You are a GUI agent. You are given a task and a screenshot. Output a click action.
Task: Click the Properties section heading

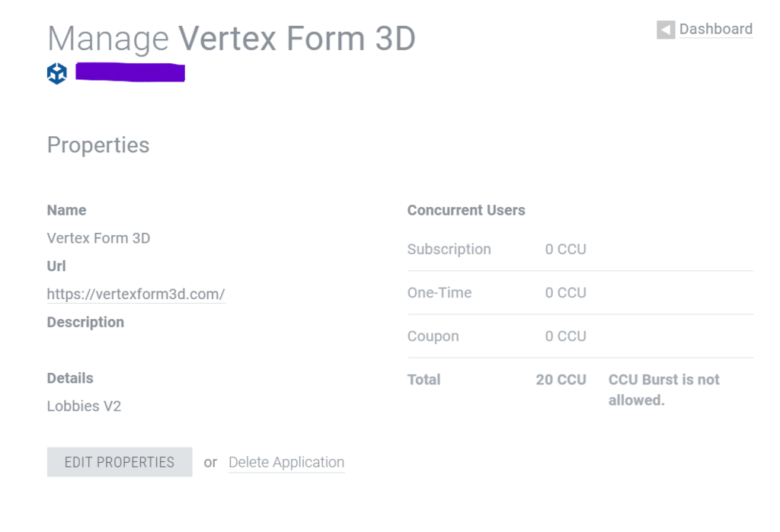tap(98, 145)
